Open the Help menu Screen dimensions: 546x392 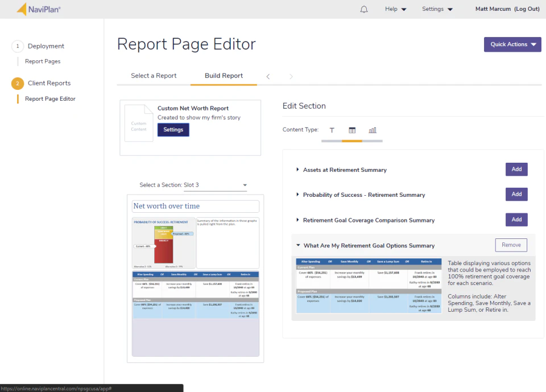pos(395,9)
